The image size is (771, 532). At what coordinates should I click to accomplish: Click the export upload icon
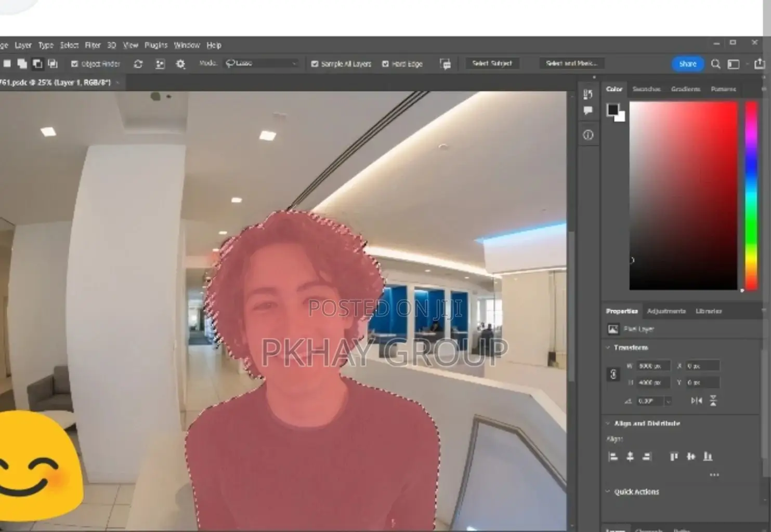pos(760,63)
